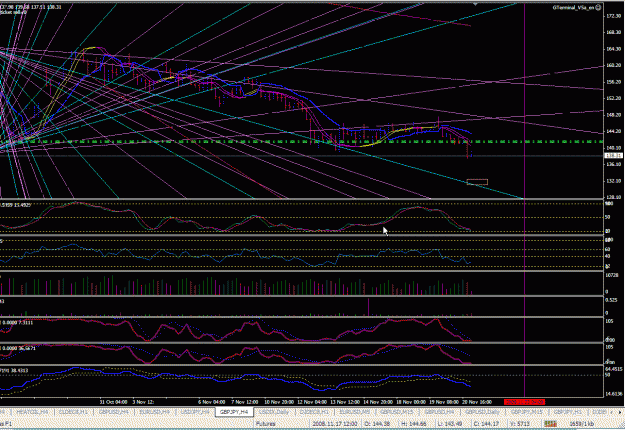Click the 'Futures' profile status entry
The height and width of the screenshot is (430, 625).
[265, 424]
